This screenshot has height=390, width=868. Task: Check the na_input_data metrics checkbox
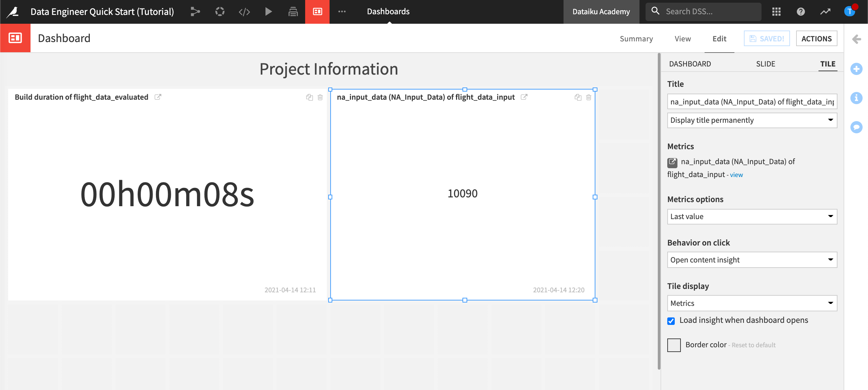coord(672,162)
